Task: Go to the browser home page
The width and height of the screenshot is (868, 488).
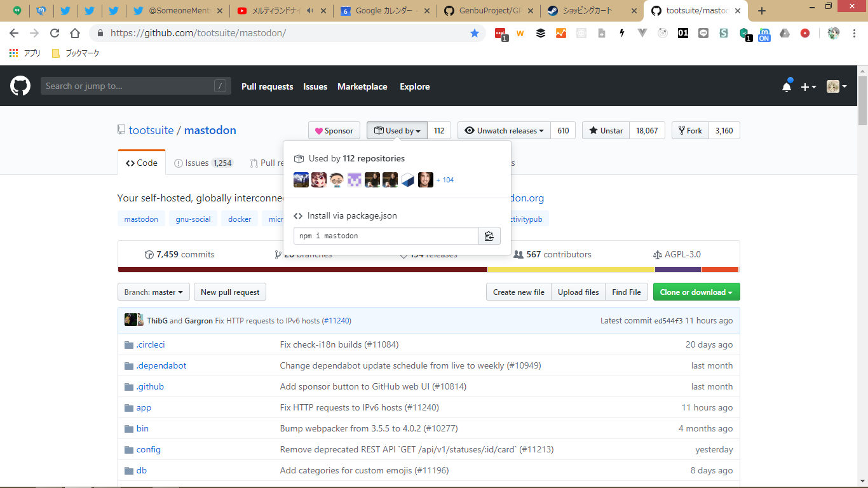Action: [x=75, y=33]
